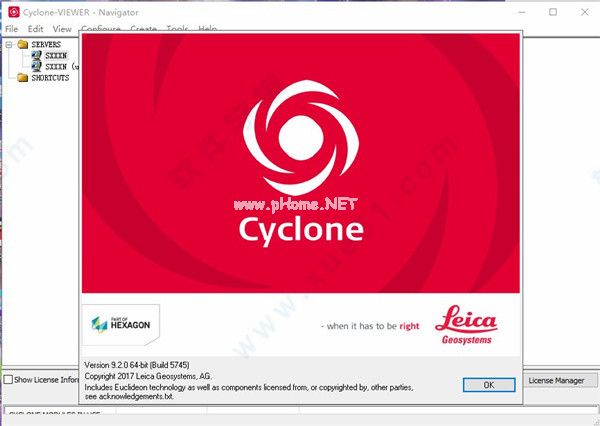Select the SERVERS tree label

46,44
